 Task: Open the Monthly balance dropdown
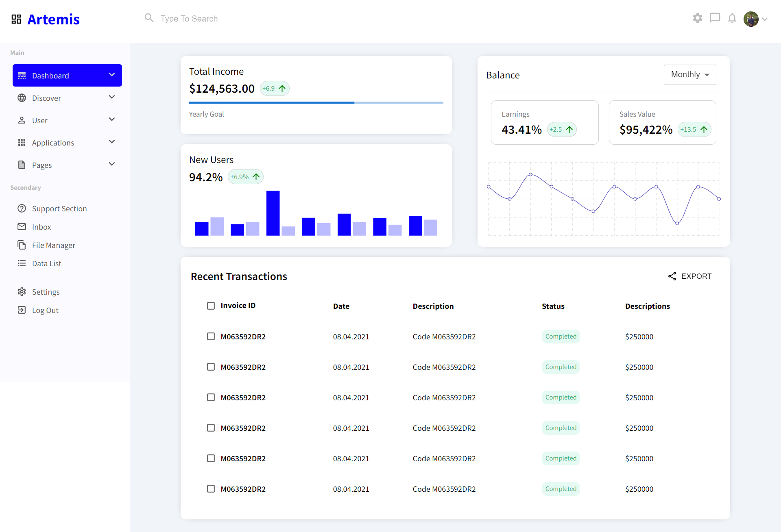(690, 75)
